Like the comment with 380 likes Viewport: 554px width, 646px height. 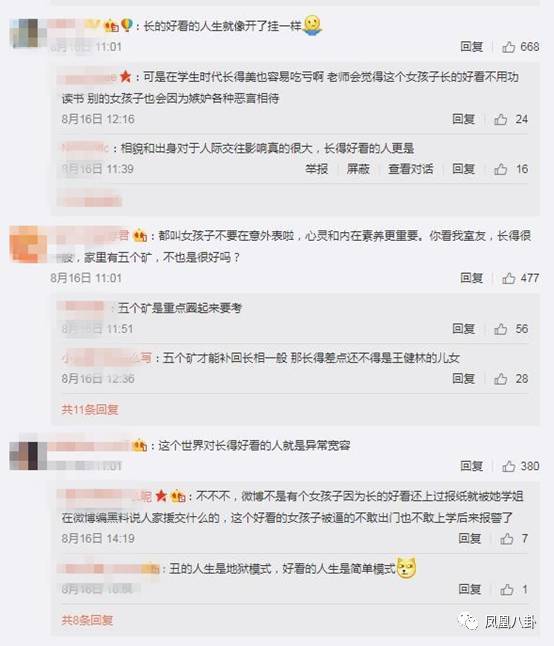(x=508, y=466)
